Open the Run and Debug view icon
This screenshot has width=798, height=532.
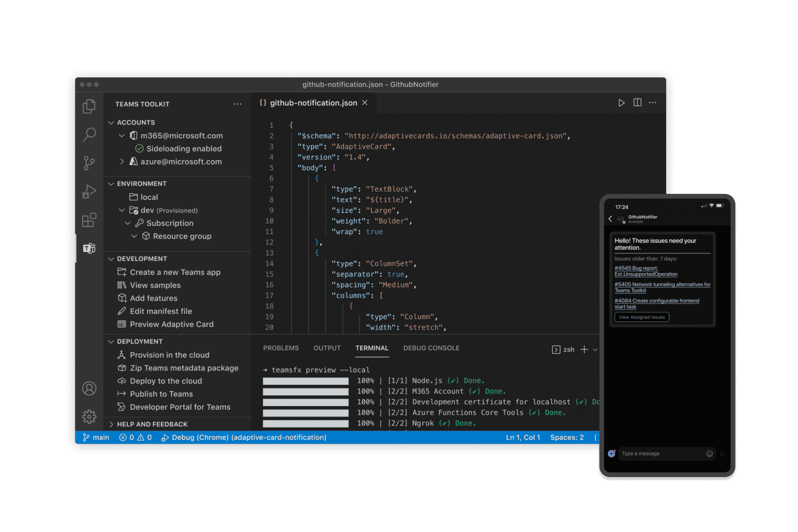(x=89, y=192)
